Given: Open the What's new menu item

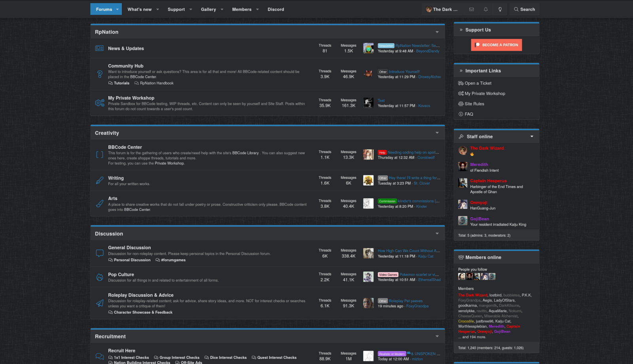Looking at the screenshot, I should tap(139, 9).
